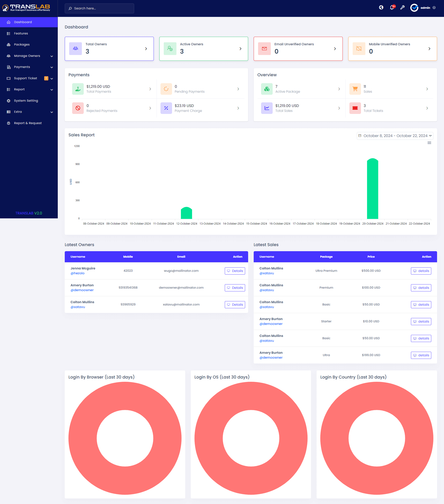Go to System Setting in sidebar
This screenshot has height=504, width=444.
(26, 101)
